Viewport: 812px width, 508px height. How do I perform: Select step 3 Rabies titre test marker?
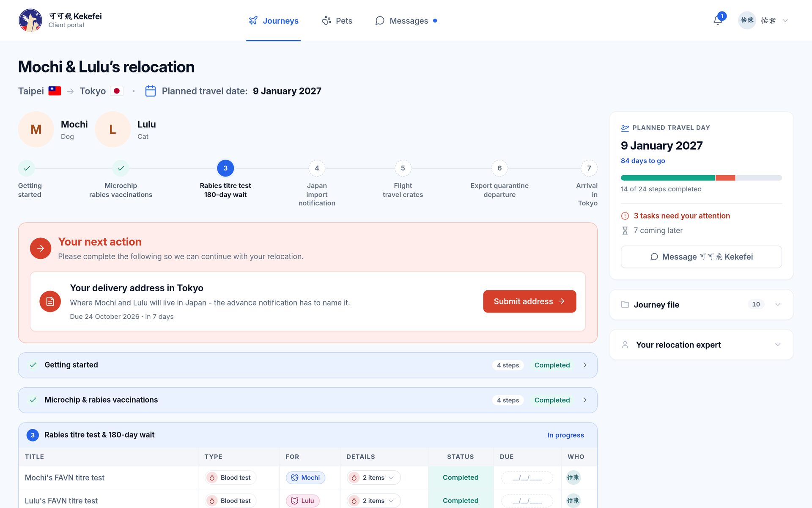[225, 168]
